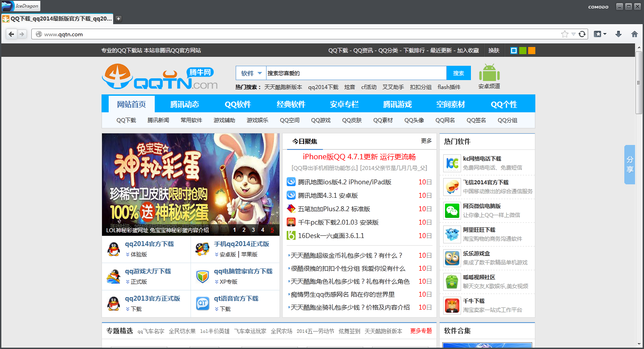Go to the 空间素材 navigation tab
Viewport: 644px width, 349px height.
click(451, 104)
